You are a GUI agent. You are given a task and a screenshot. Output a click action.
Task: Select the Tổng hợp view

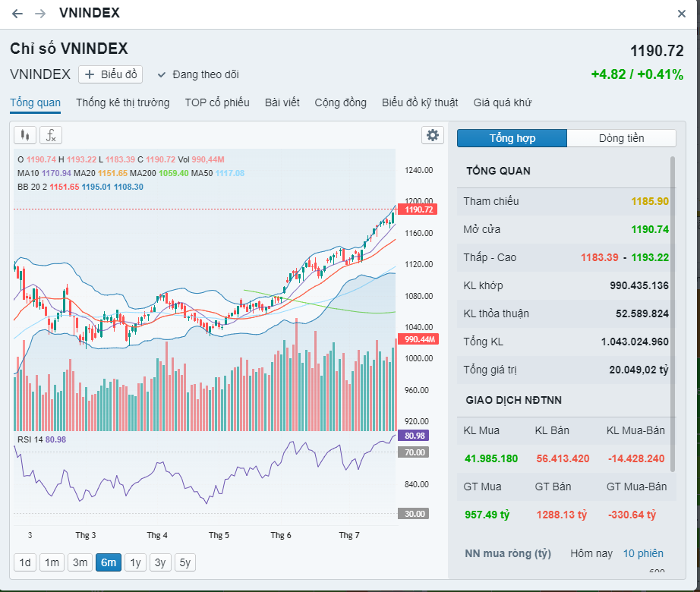pyautogui.click(x=512, y=138)
